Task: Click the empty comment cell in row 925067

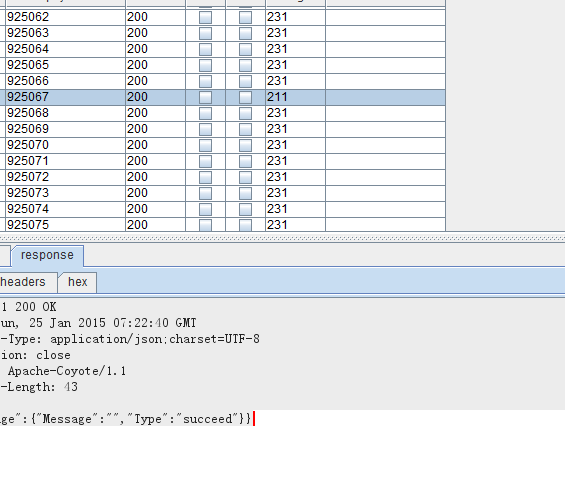Action: pos(386,97)
